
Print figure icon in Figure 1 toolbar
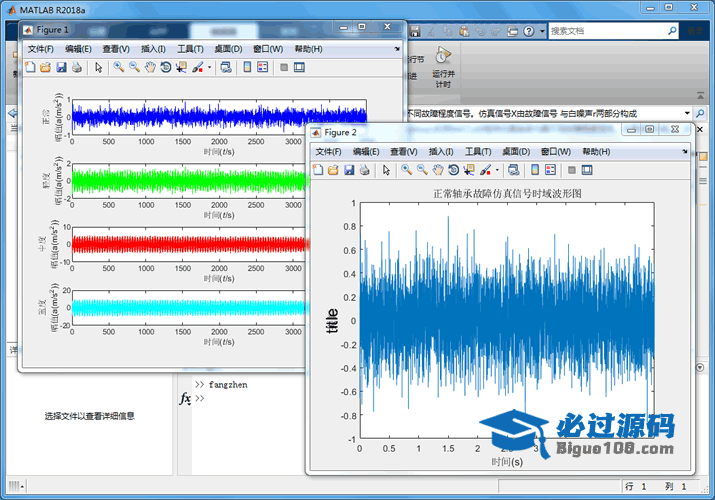pyautogui.click(x=77, y=67)
